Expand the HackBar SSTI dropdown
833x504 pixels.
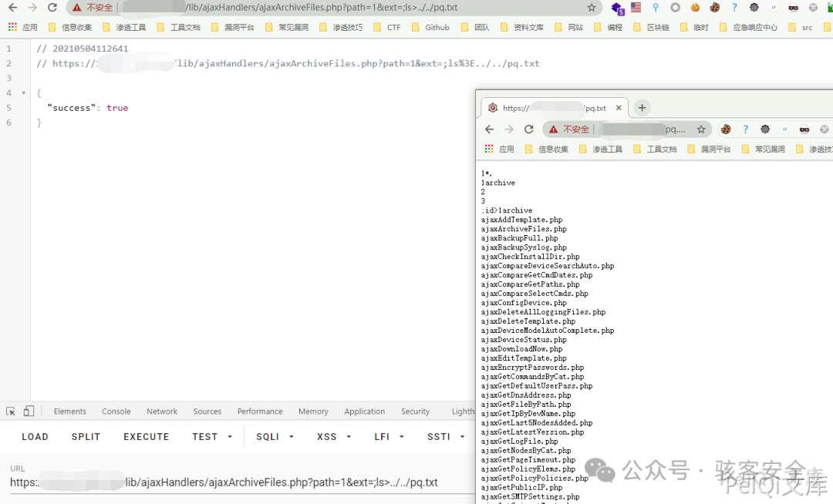click(446, 437)
